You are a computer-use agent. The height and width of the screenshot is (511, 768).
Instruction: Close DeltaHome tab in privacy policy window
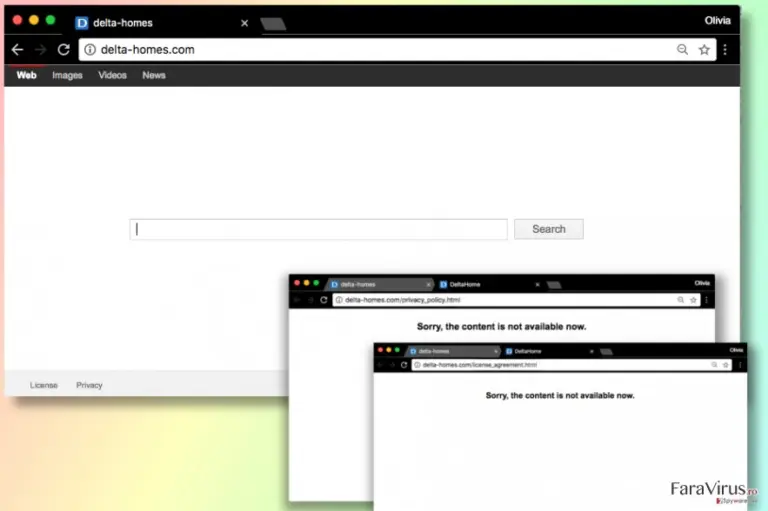coord(537,285)
